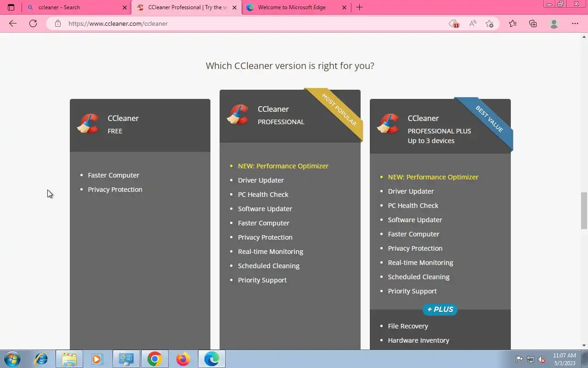Click 'Software Updater' in the Professional card
This screenshot has height=368, width=588.
[x=265, y=209]
